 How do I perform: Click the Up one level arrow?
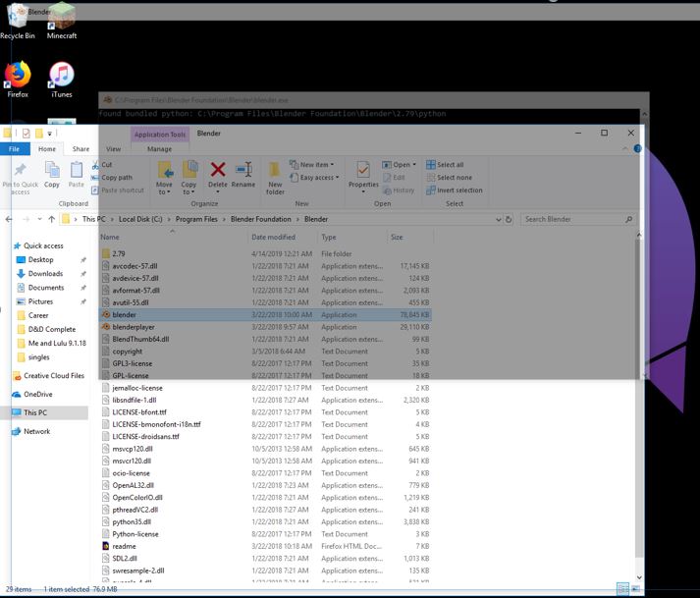click(x=52, y=219)
